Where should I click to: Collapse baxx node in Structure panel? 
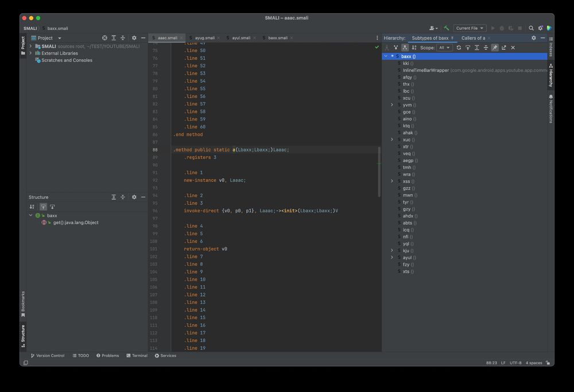pos(31,216)
